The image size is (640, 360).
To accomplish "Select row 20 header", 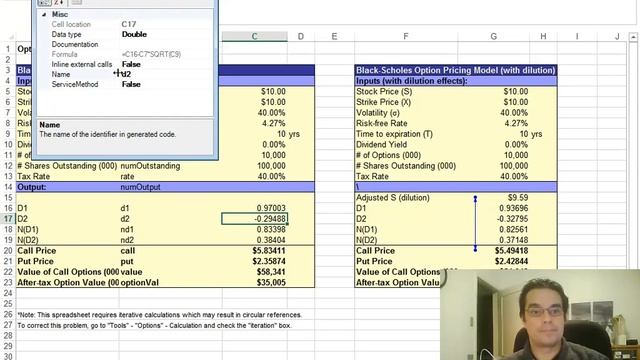I will (x=8, y=251).
